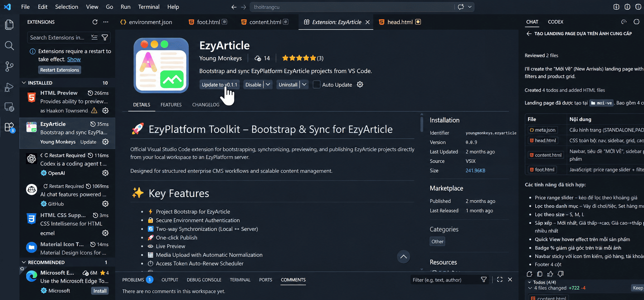Open manage gear for HTML Preview extension
Image resolution: width=644 pixels, height=300 pixels.
click(105, 111)
